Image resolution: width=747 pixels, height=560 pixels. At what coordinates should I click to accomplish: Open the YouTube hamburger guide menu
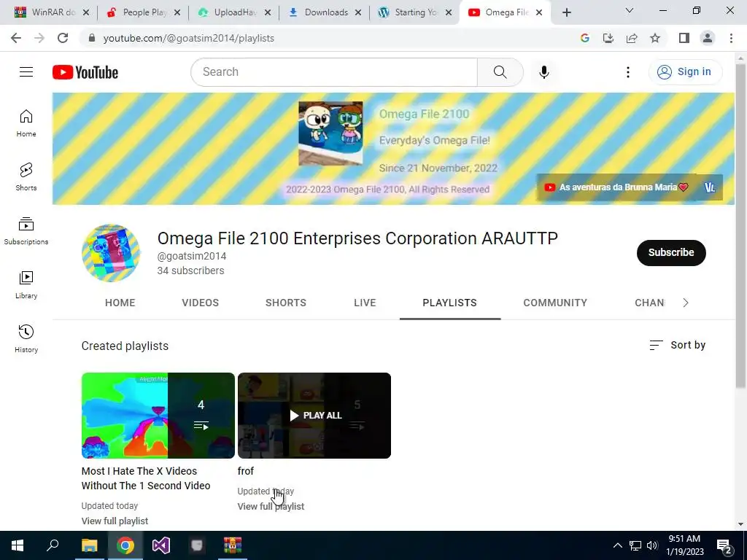[x=26, y=72]
